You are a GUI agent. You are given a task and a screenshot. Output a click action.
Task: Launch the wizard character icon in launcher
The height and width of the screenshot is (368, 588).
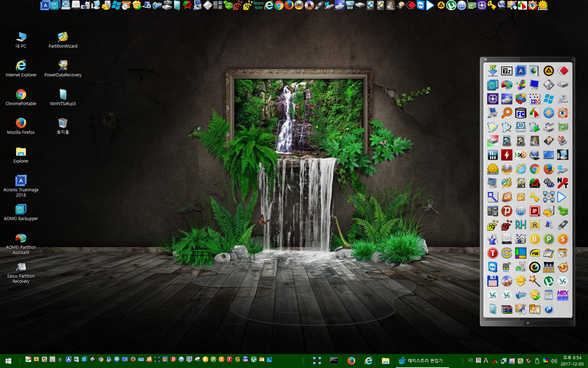(x=492, y=239)
